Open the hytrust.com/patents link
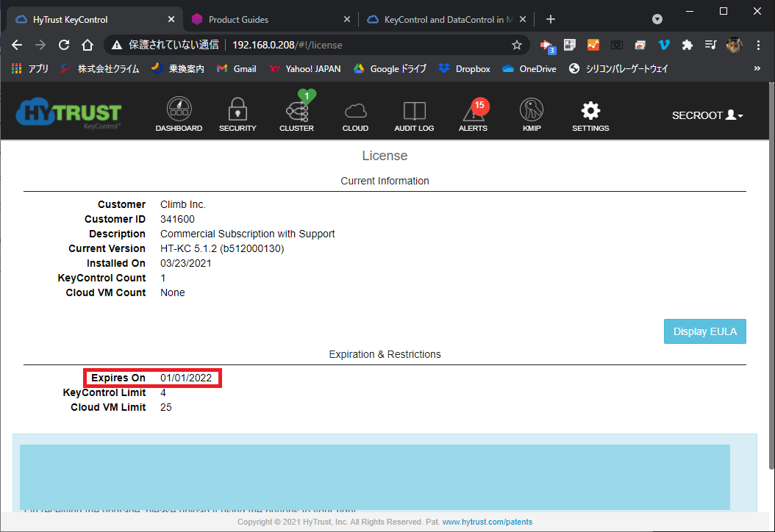775x532 pixels. tap(488, 522)
